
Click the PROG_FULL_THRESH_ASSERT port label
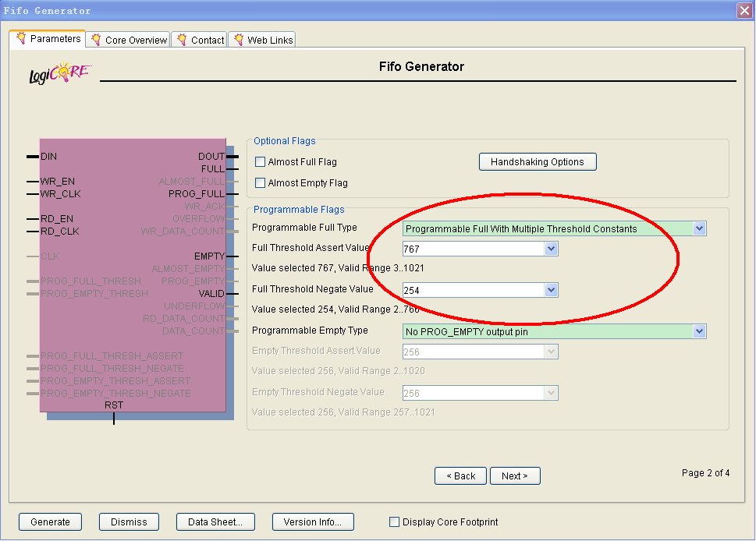point(112,356)
